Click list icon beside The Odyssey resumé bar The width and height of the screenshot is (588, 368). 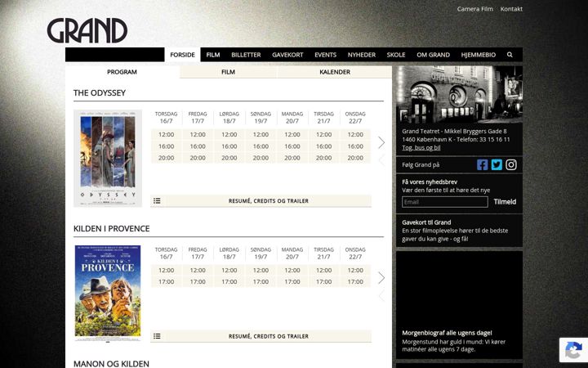click(x=157, y=201)
